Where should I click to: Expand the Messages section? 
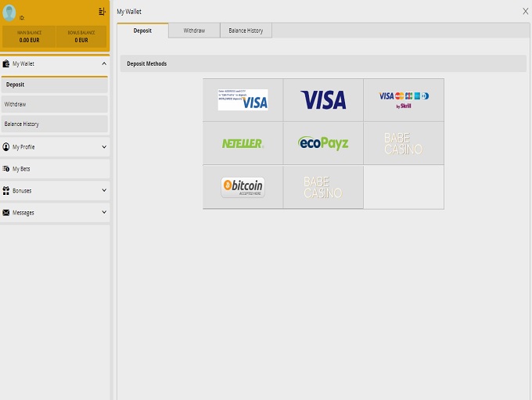(104, 212)
